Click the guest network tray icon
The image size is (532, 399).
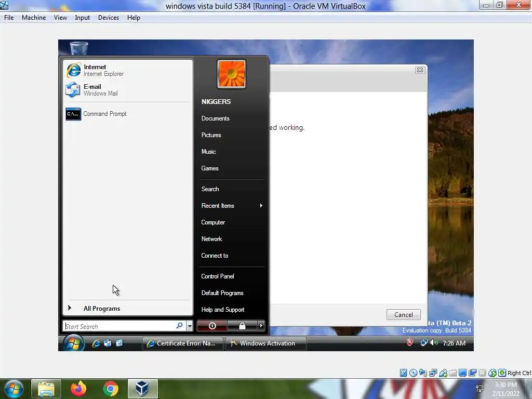click(x=424, y=343)
